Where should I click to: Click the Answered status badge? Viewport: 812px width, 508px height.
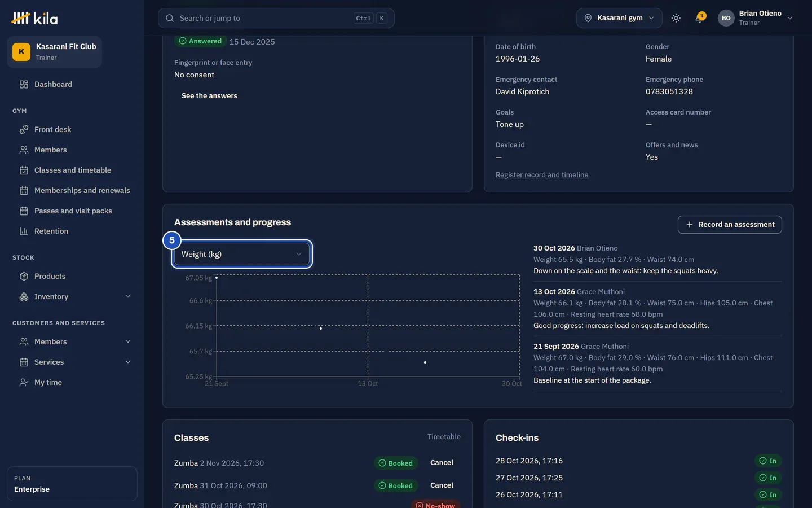[x=200, y=41]
